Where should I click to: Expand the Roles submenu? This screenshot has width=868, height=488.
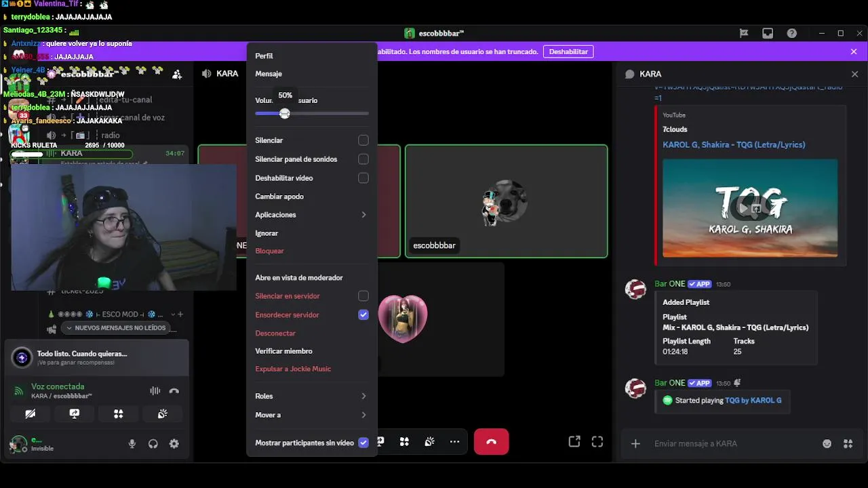312,396
